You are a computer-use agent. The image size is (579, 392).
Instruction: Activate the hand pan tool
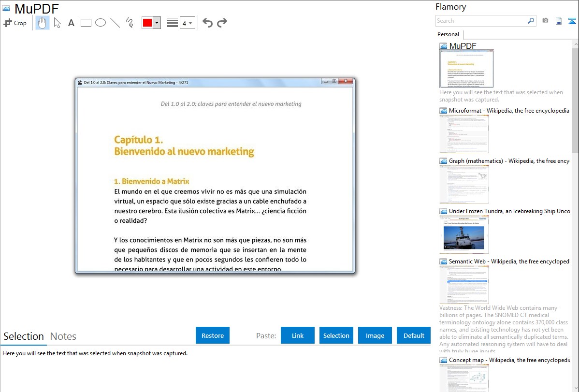[42, 23]
